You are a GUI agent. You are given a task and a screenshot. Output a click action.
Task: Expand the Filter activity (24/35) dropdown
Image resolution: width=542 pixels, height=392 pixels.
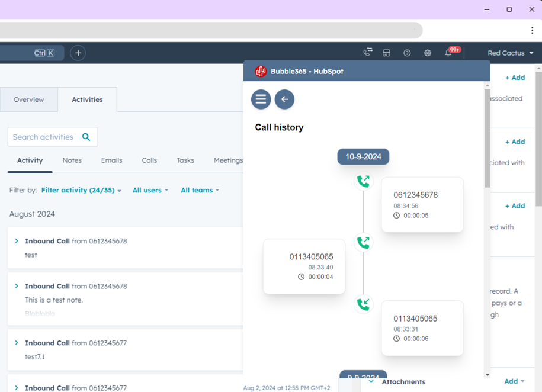pyautogui.click(x=82, y=191)
